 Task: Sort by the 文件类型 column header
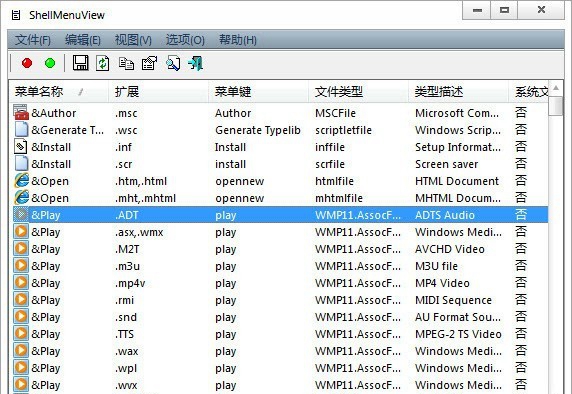click(358, 92)
